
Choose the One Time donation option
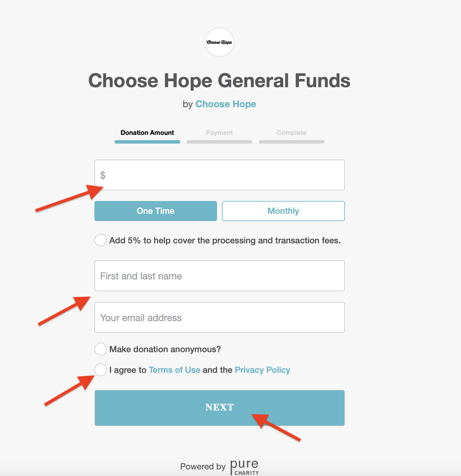tap(156, 211)
